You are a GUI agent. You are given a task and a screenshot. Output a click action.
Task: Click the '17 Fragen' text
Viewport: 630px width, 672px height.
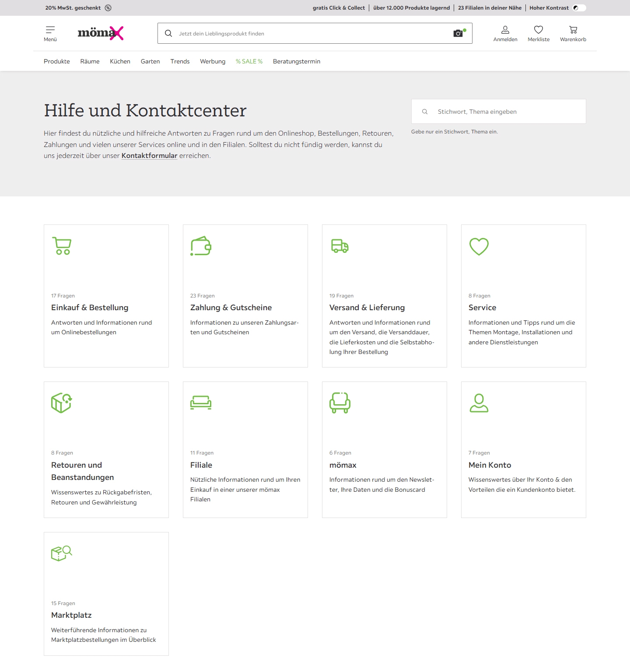[63, 296]
